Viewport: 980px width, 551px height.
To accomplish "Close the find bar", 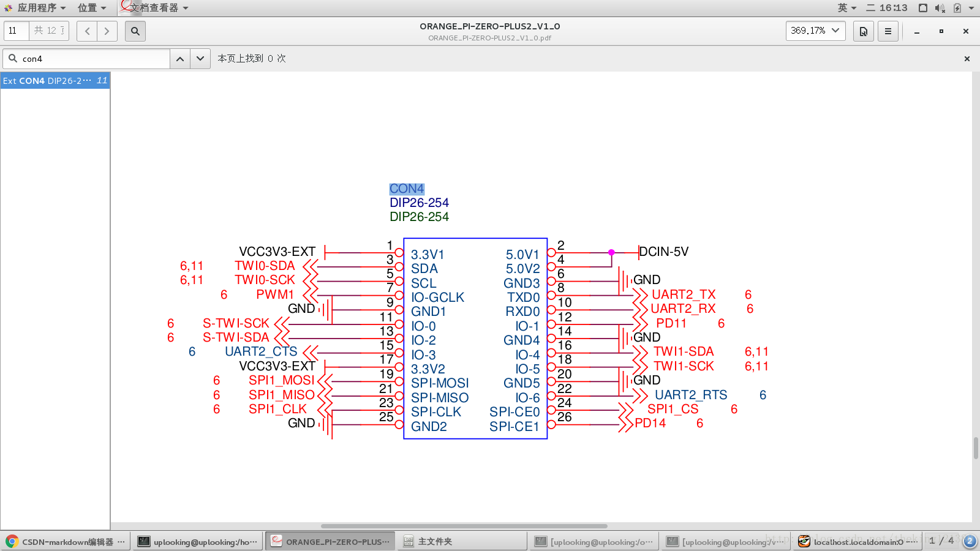I will (x=967, y=59).
